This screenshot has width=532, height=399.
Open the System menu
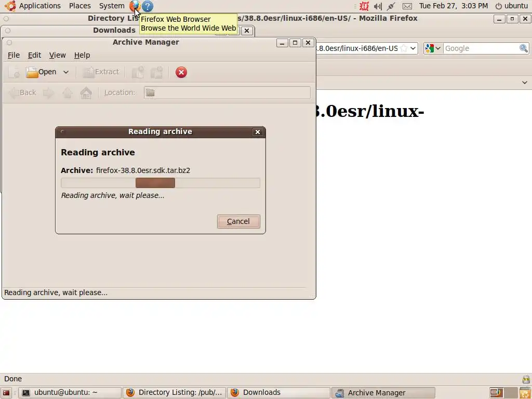pyautogui.click(x=112, y=6)
